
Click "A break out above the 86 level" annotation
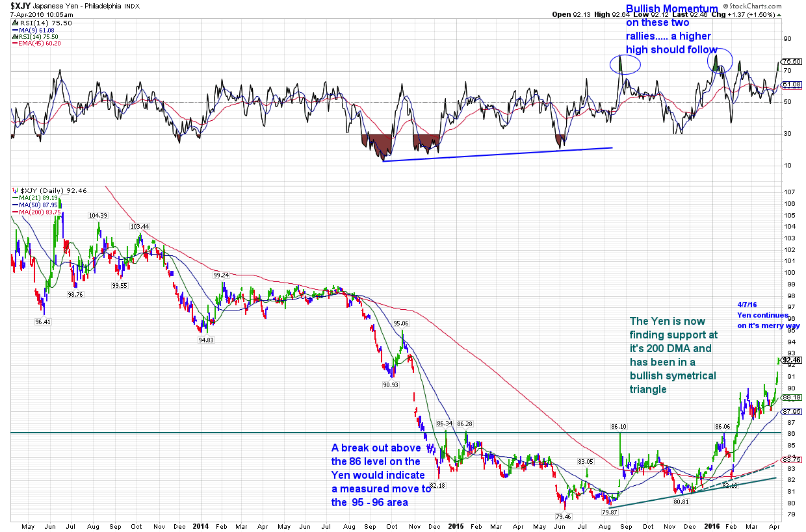pos(381,475)
